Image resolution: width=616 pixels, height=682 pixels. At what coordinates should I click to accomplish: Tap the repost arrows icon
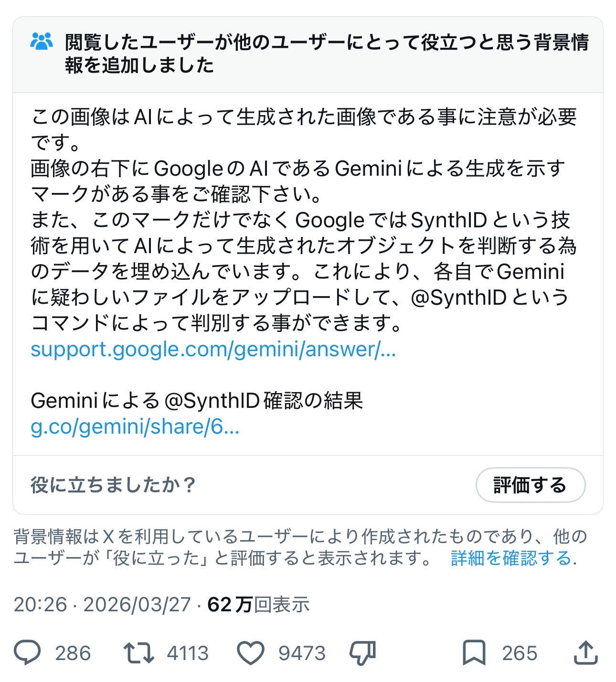[x=138, y=653]
